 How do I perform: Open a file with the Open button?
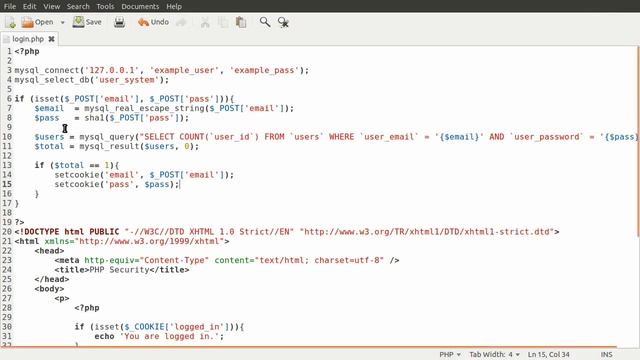(38, 22)
